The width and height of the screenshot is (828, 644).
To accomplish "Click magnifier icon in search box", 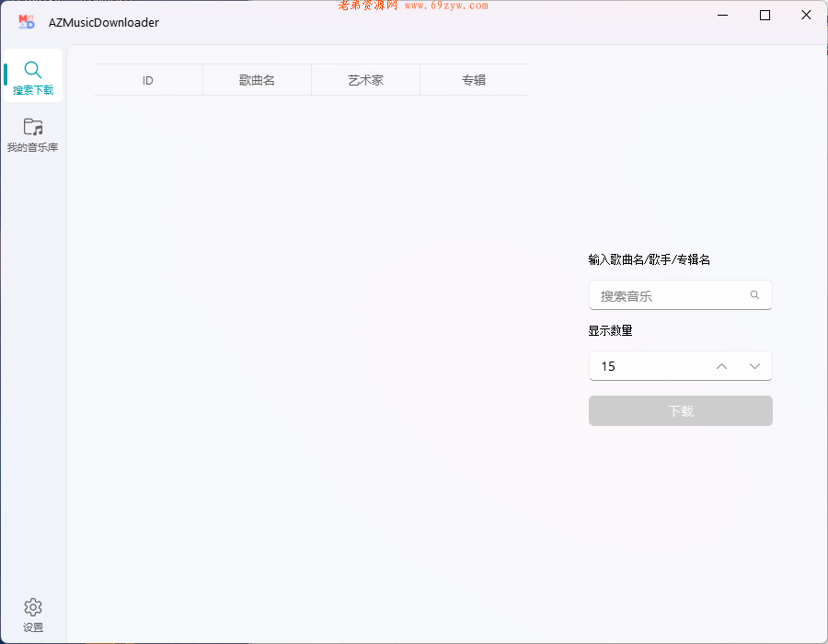I will click(754, 295).
